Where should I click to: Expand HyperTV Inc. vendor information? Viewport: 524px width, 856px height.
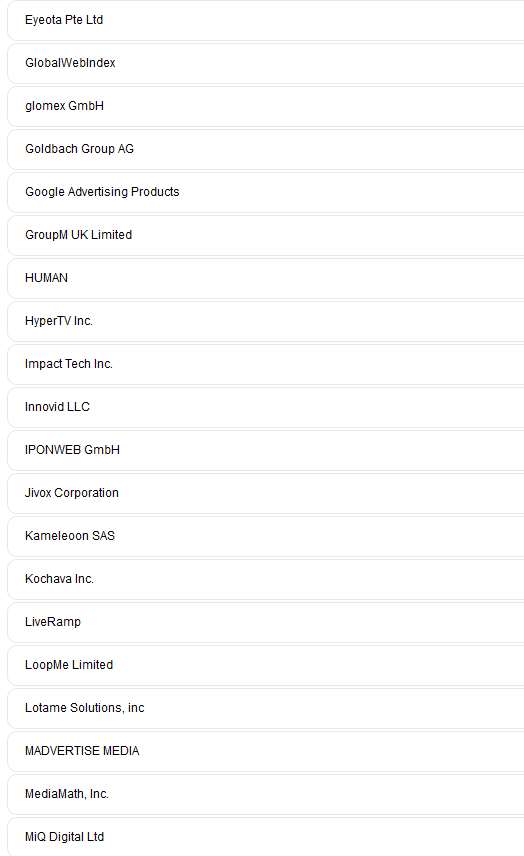point(266,321)
